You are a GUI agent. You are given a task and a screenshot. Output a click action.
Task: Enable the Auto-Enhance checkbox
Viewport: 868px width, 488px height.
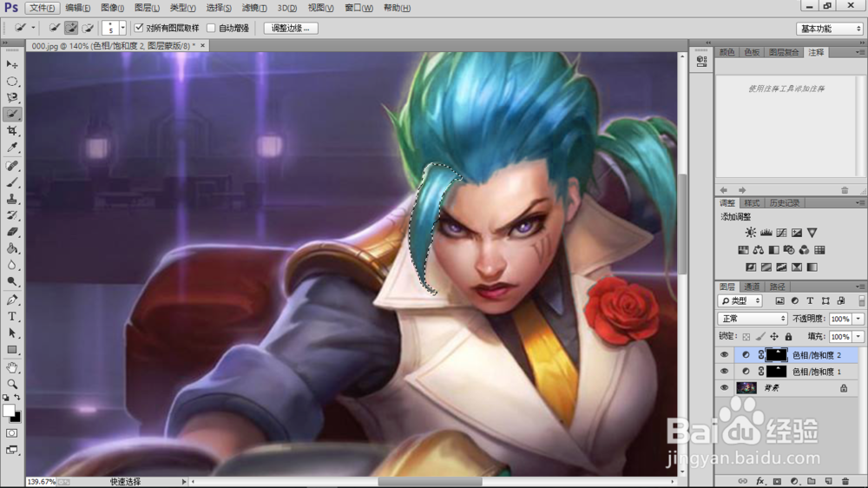[211, 28]
